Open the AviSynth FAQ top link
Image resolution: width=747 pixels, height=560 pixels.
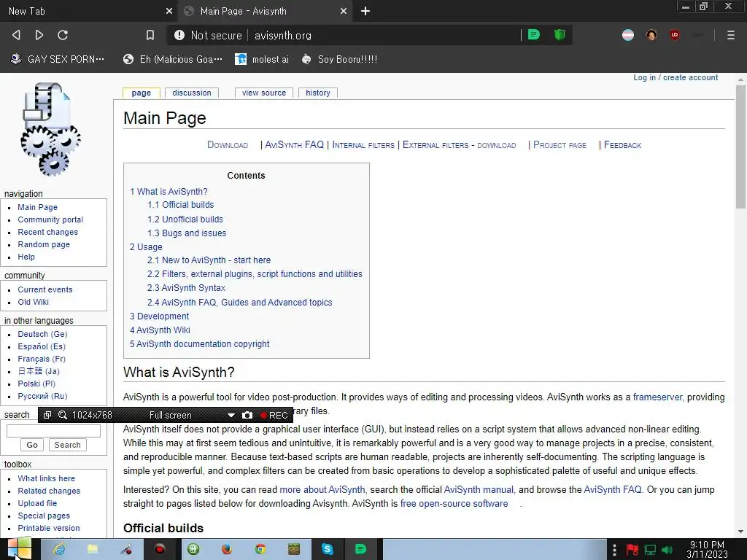point(294,145)
